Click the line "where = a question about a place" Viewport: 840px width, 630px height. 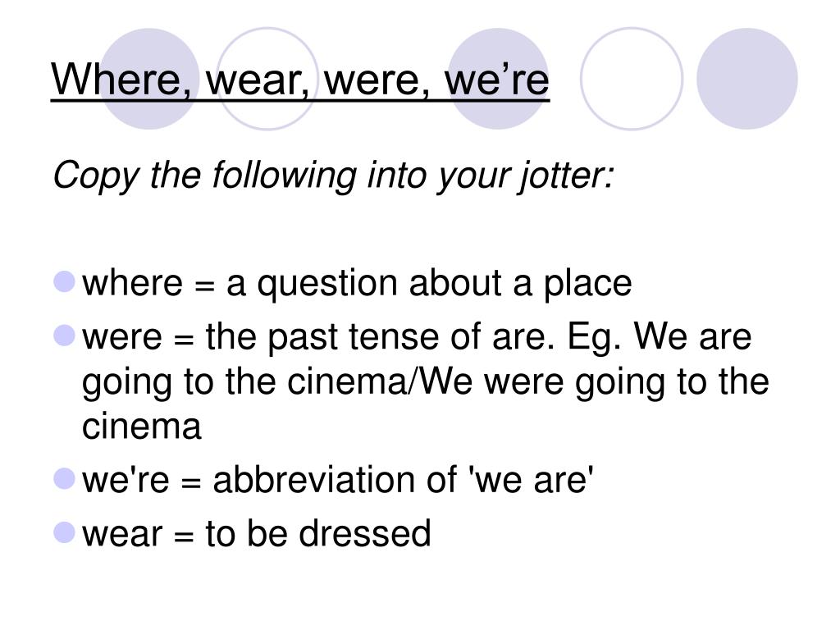357,283
